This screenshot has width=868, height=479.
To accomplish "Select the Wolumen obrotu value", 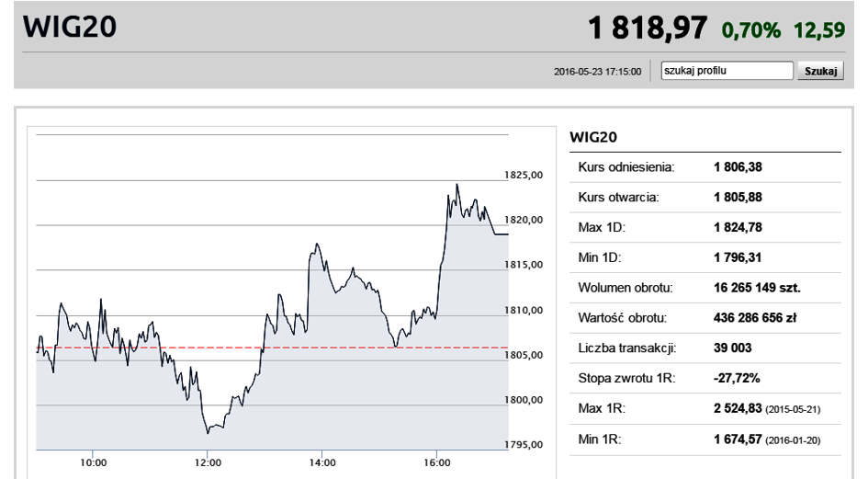I will pos(757,288).
